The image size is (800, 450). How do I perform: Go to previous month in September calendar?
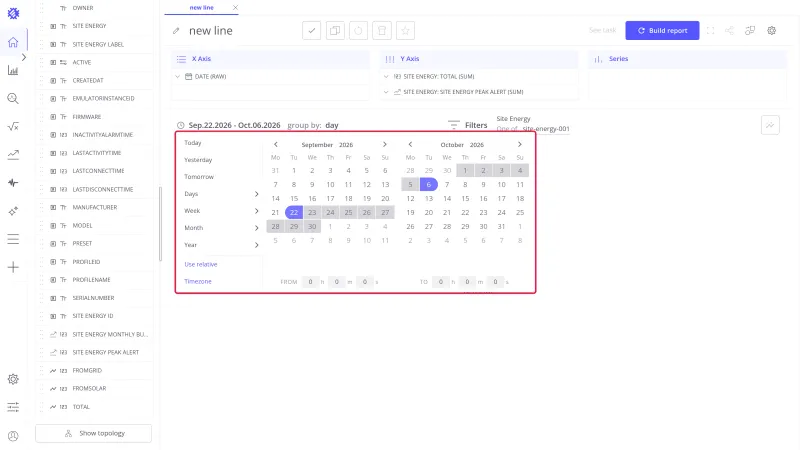click(276, 144)
